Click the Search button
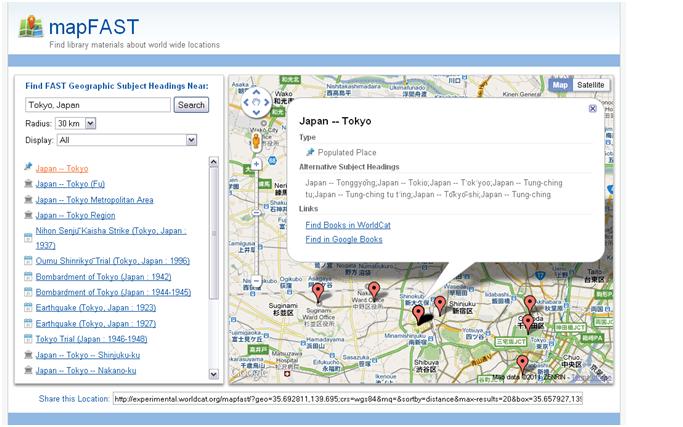The image size is (683, 427). tap(191, 105)
